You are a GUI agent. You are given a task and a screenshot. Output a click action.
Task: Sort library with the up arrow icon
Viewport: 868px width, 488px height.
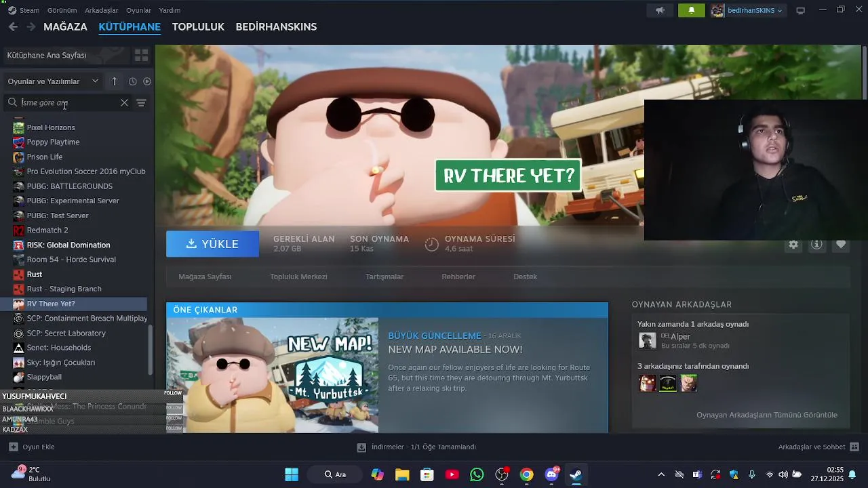114,81
